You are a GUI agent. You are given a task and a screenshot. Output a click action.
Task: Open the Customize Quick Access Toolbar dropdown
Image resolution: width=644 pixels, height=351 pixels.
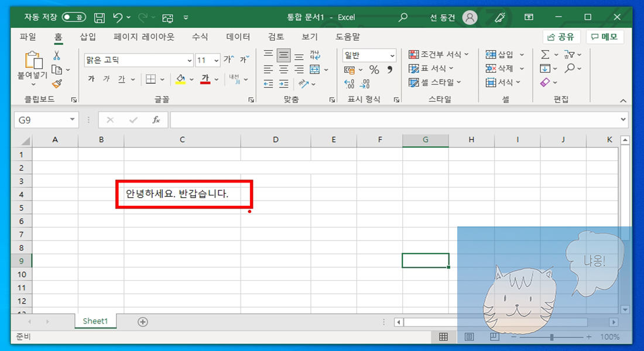(186, 18)
